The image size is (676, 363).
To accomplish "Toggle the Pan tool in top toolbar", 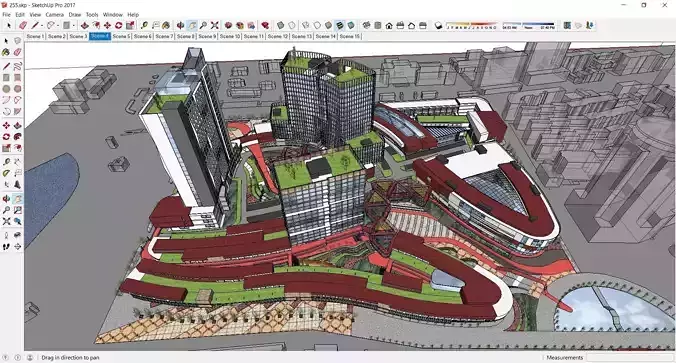I will pos(192,25).
